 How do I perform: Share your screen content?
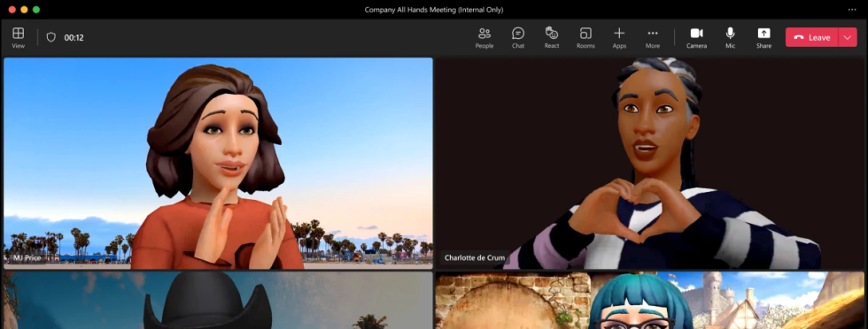[763, 37]
